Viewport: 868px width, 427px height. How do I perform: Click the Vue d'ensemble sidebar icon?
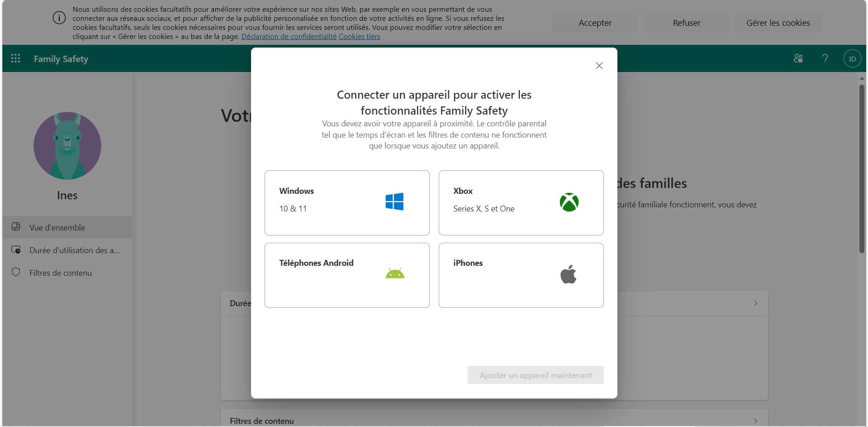(16, 227)
